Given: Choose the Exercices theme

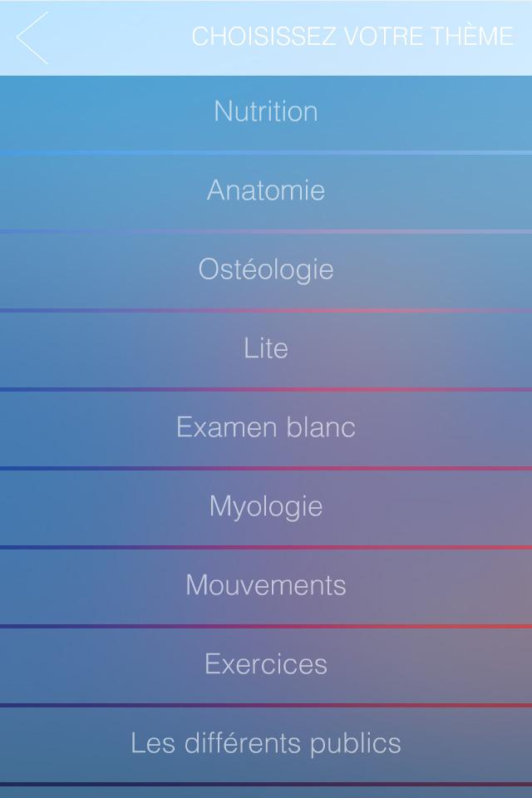Looking at the screenshot, I should pyautogui.click(x=266, y=666).
